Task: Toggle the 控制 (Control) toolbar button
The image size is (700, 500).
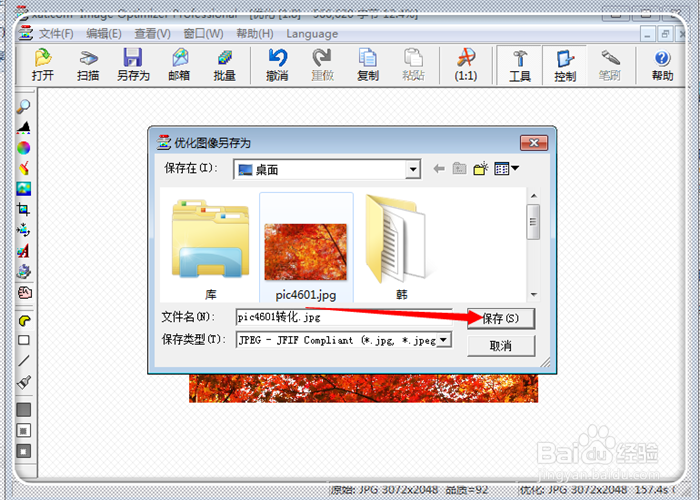Action: point(565,65)
